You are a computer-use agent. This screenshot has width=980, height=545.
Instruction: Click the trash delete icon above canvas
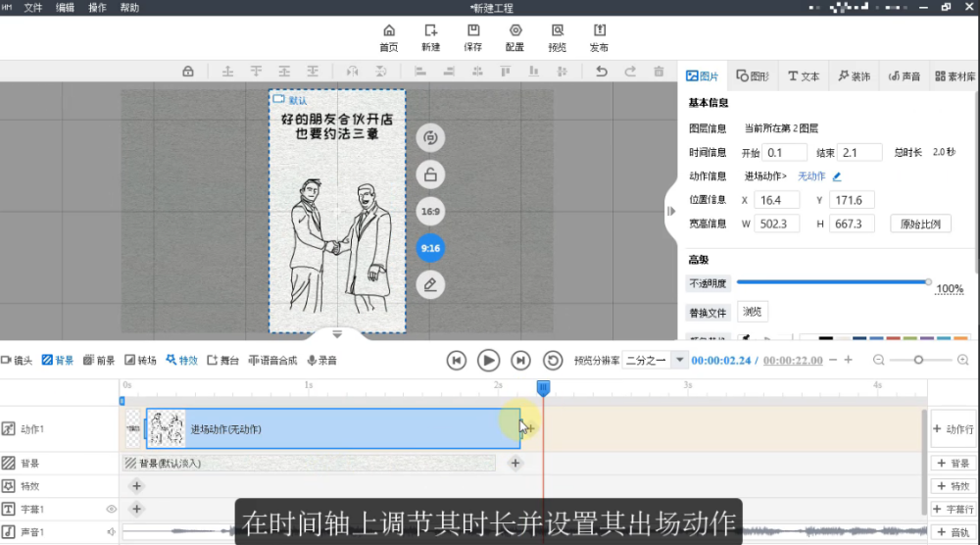659,72
